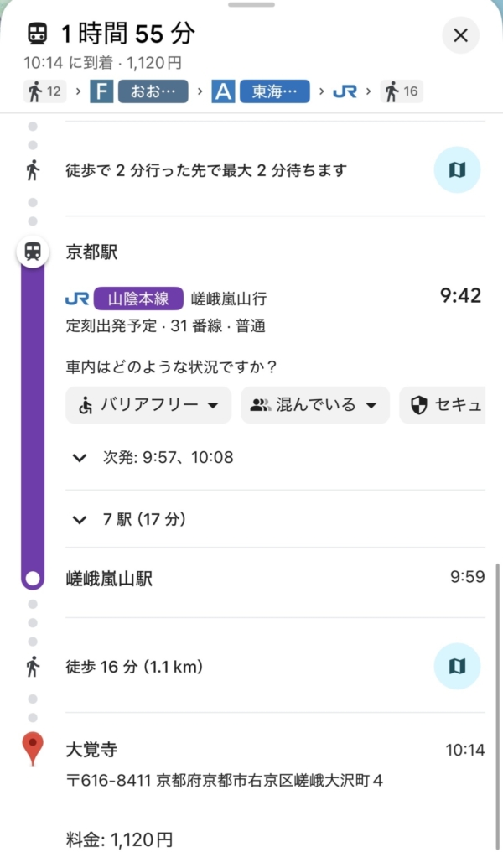Tap the train icon beside 1時間 55 分

(38, 34)
